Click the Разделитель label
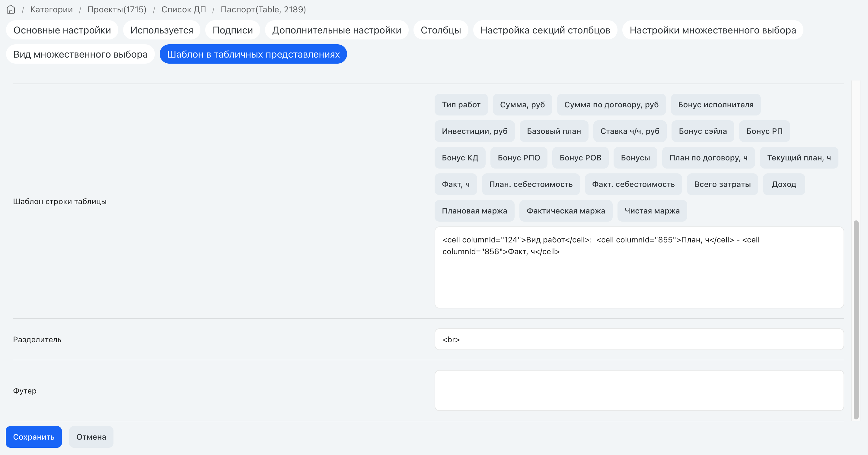Screen dimensions: 868x455 [x=37, y=340]
